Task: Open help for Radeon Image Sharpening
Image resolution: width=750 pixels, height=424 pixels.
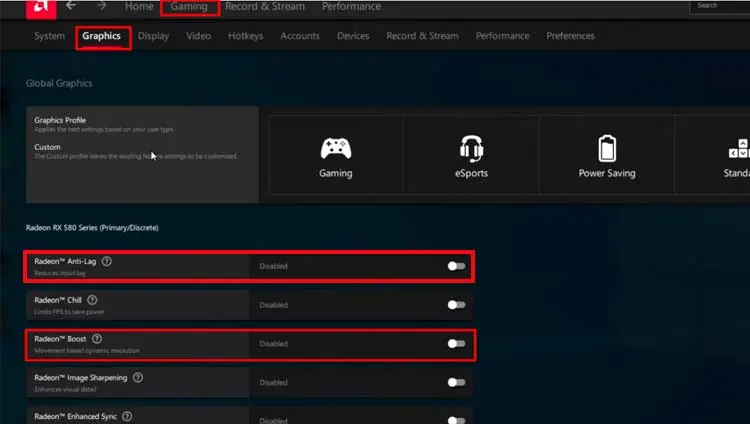Action: (x=138, y=378)
